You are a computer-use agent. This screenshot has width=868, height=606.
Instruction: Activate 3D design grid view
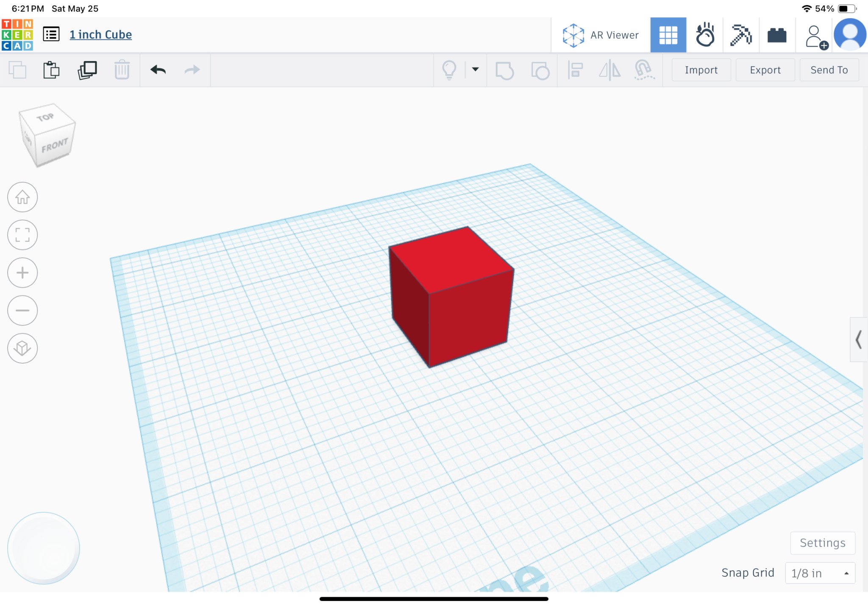(668, 35)
